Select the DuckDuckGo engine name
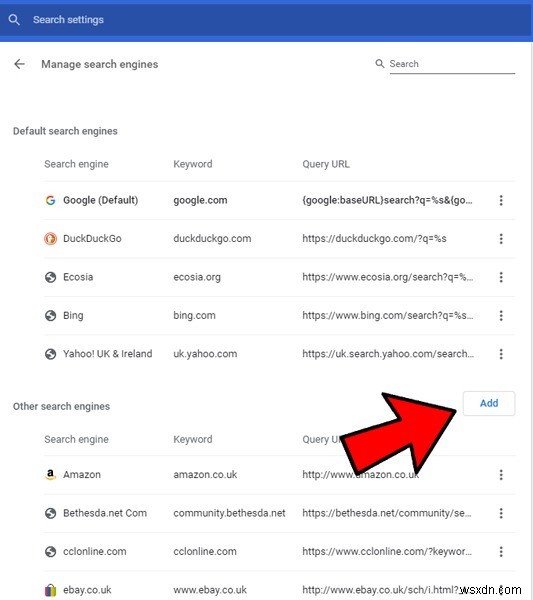Screen dimensions: 533x600 point(92,238)
